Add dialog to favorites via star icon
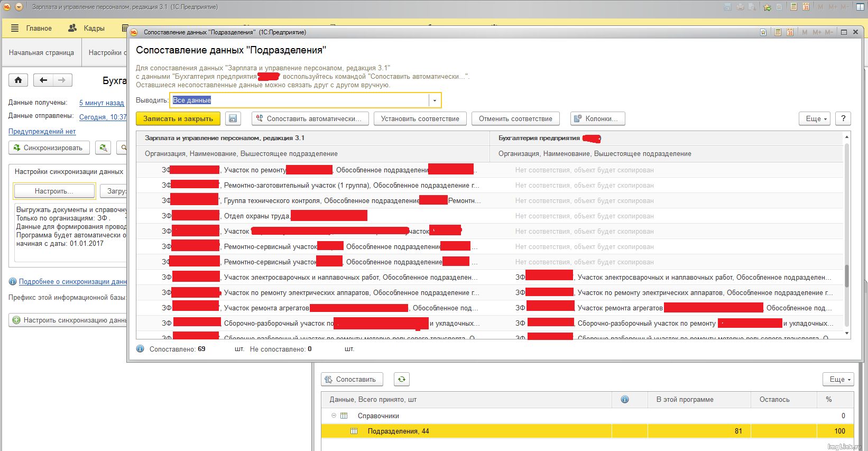The width and height of the screenshot is (868, 451). click(763, 32)
